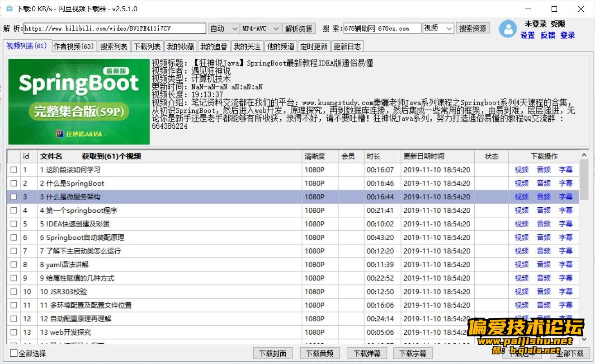Click the 下载封面 button
Screen dimensions: 595x364
[x=273, y=353]
